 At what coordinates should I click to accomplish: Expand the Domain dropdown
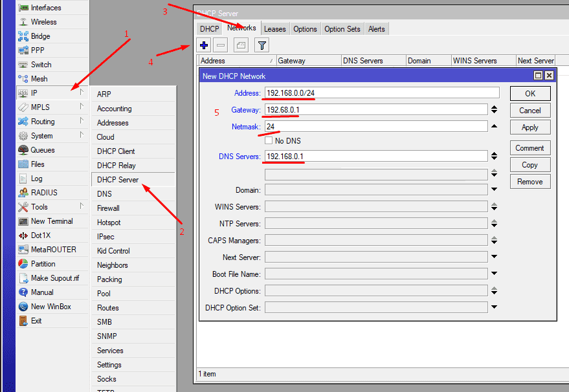tap(494, 189)
